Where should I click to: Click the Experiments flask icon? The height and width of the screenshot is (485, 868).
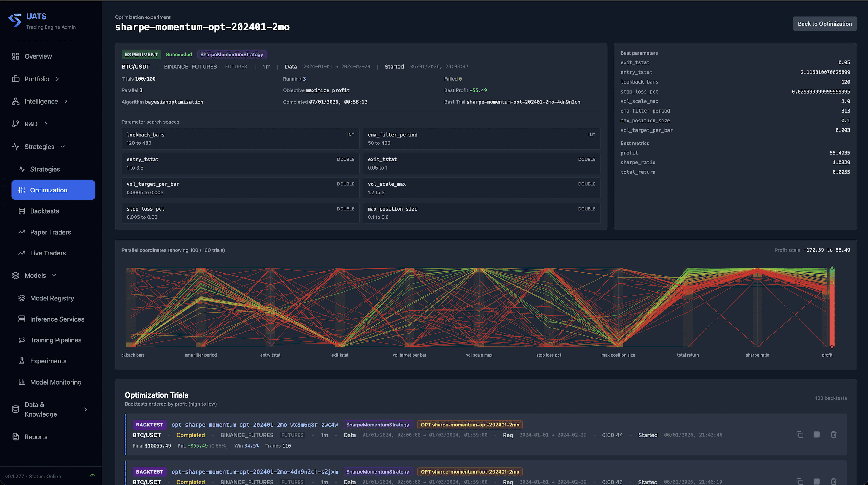point(22,361)
